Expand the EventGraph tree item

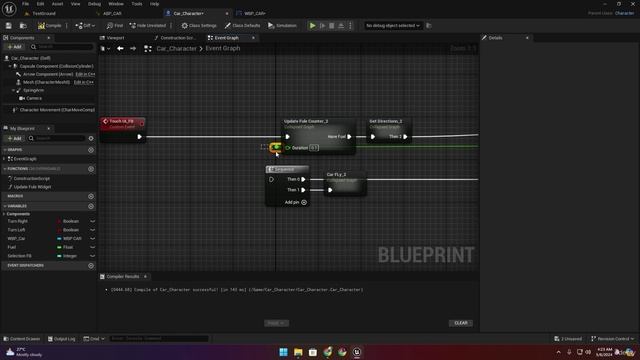pyautogui.click(x=4, y=159)
